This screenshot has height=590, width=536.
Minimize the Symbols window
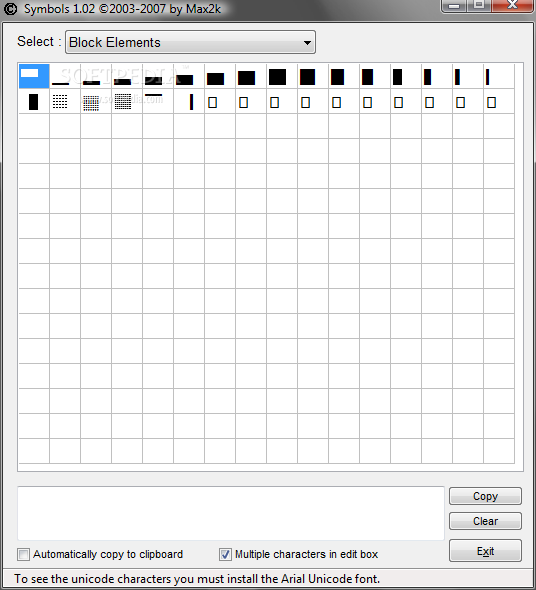point(454,5)
